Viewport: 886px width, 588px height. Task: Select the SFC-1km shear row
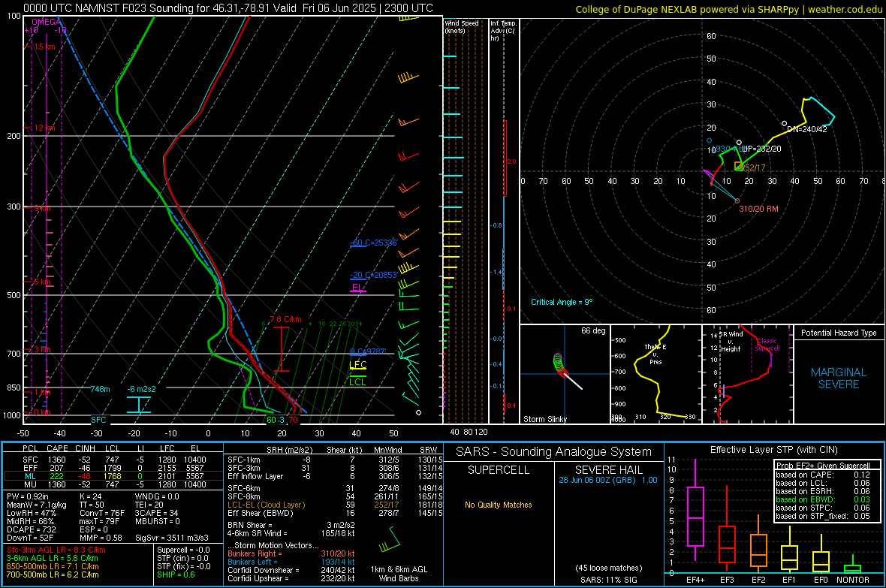pyautogui.click(x=335, y=460)
